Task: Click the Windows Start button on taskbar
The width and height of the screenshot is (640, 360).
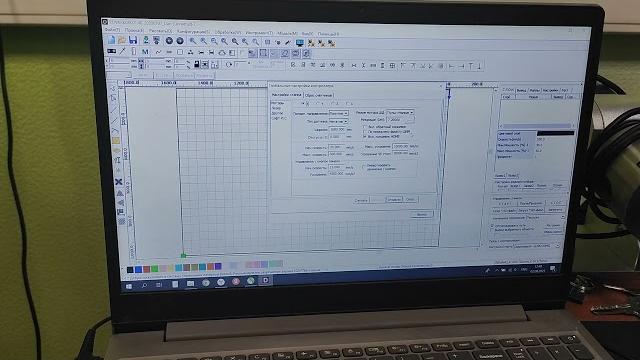Action: pyautogui.click(x=129, y=286)
